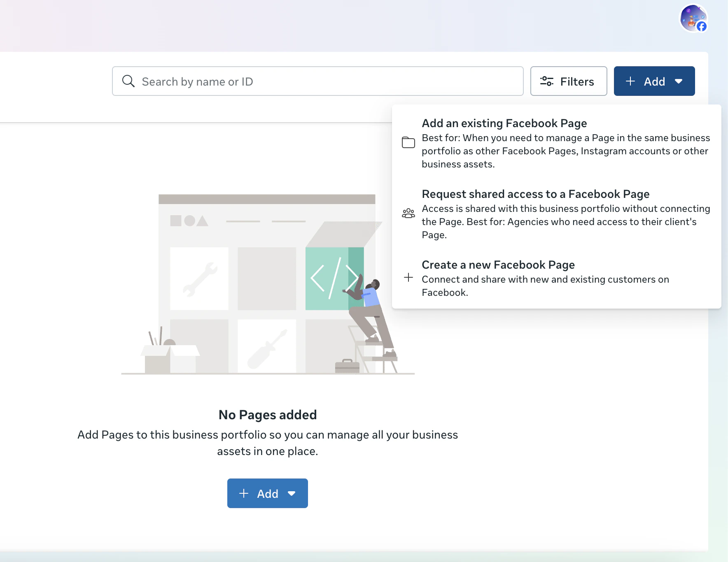Select Add an existing Facebook Page
This screenshot has height=562, width=728.
504,123
